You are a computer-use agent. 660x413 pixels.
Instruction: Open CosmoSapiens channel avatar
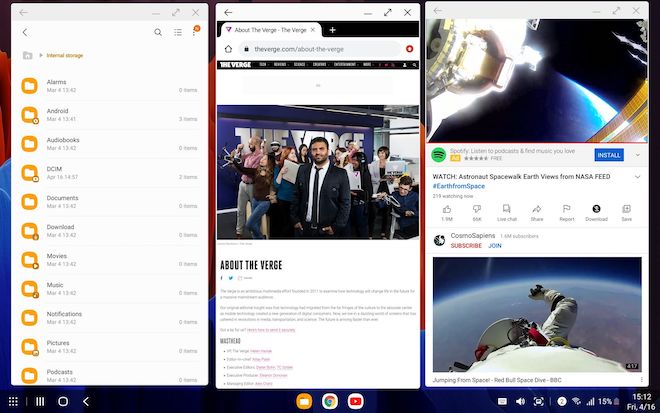(439, 240)
